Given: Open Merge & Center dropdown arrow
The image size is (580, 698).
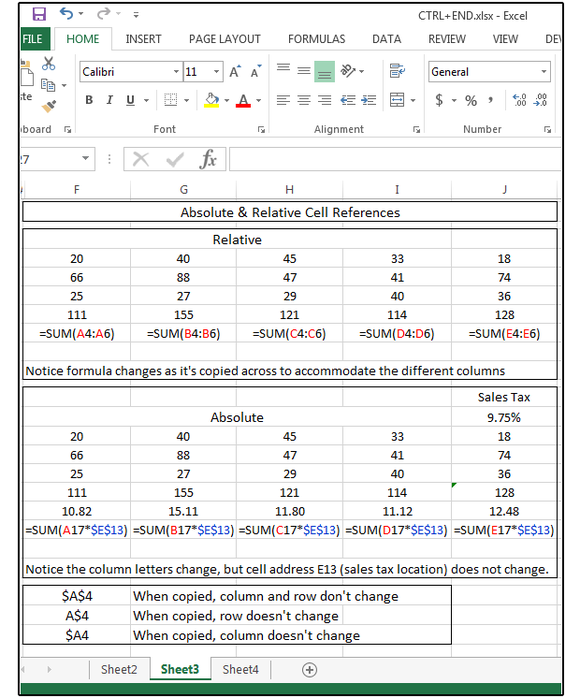Looking at the screenshot, I should tap(413, 100).
